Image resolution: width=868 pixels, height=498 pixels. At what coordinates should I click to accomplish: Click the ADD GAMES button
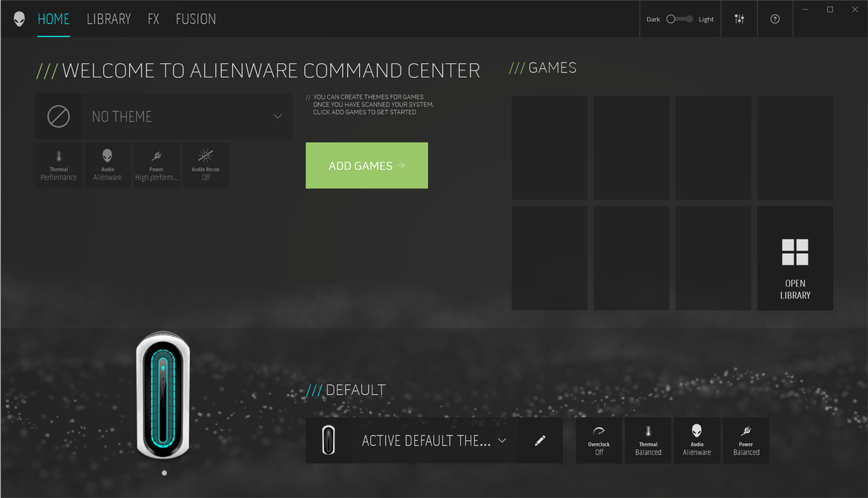click(x=366, y=166)
